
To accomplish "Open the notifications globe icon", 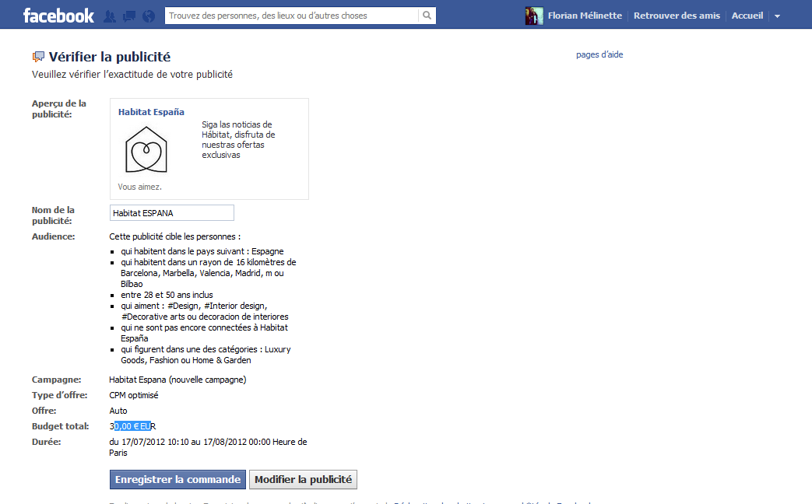I will pyautogui.click(x=149, y=16).
